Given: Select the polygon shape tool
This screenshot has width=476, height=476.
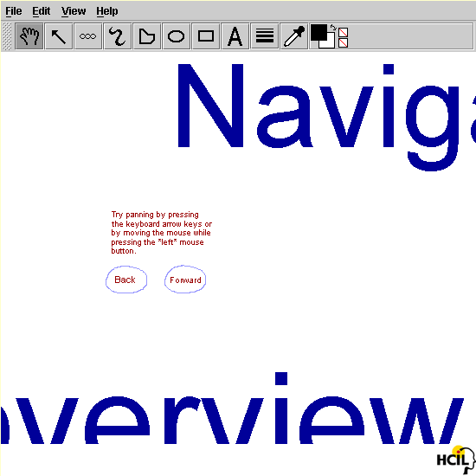Looking at the screenshot, I should [x=147, y=36].
